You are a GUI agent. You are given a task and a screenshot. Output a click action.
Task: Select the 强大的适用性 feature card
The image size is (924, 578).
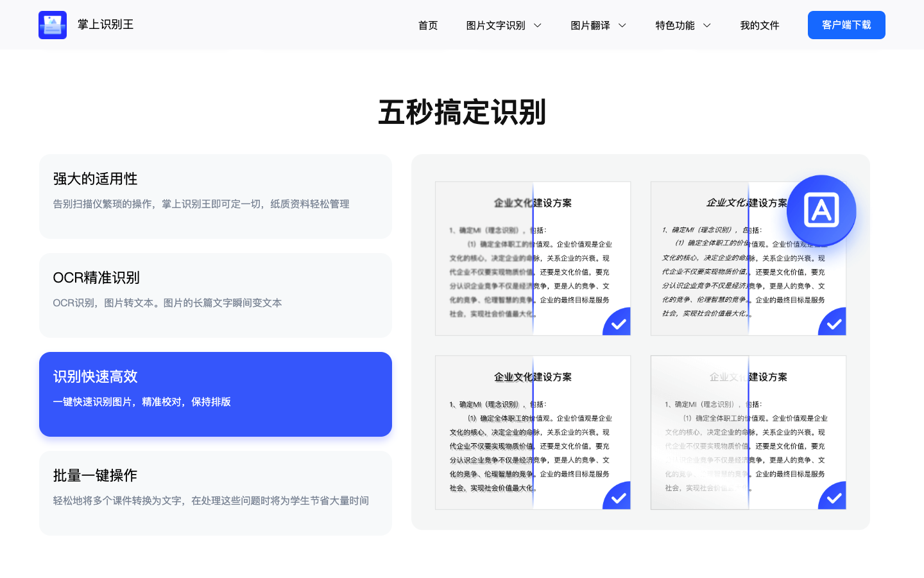[x=216, y=196]
